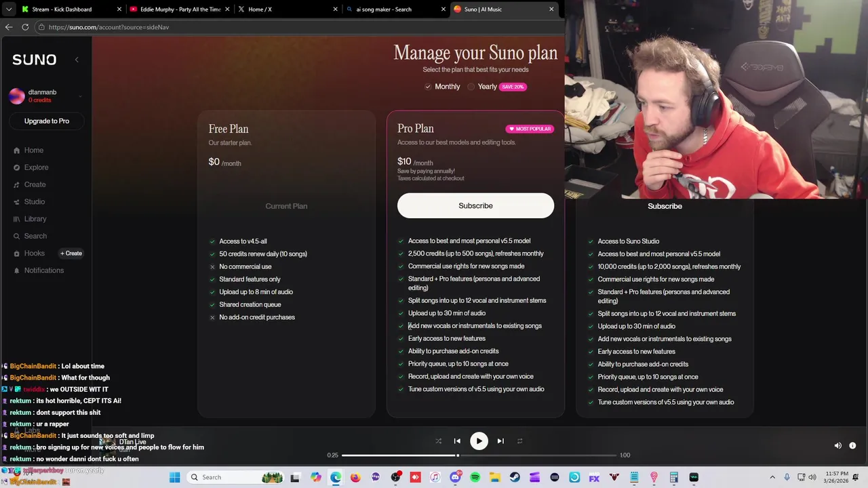This screenshot has height=488, width=868.
Task: Click the Hooks + Create button
Action: [x=71, y=253]
